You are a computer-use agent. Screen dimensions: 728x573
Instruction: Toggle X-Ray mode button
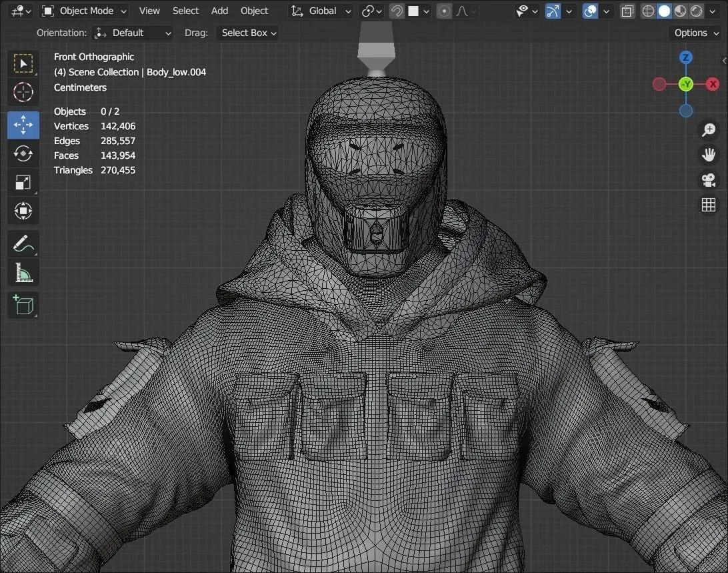(627, 11)
